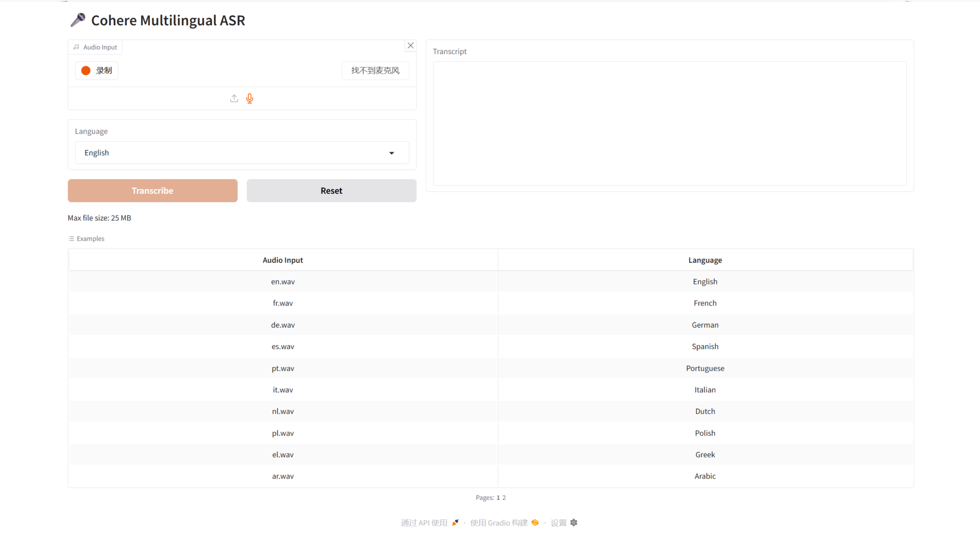Click the rocket icon beside API link

(455, 523)
